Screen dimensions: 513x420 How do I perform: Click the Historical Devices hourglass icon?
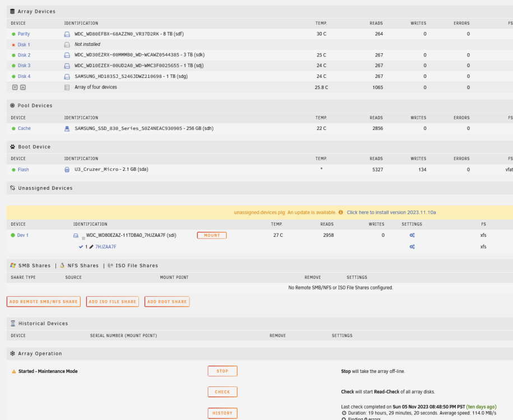pyautogui.click(x=13, y=323)
